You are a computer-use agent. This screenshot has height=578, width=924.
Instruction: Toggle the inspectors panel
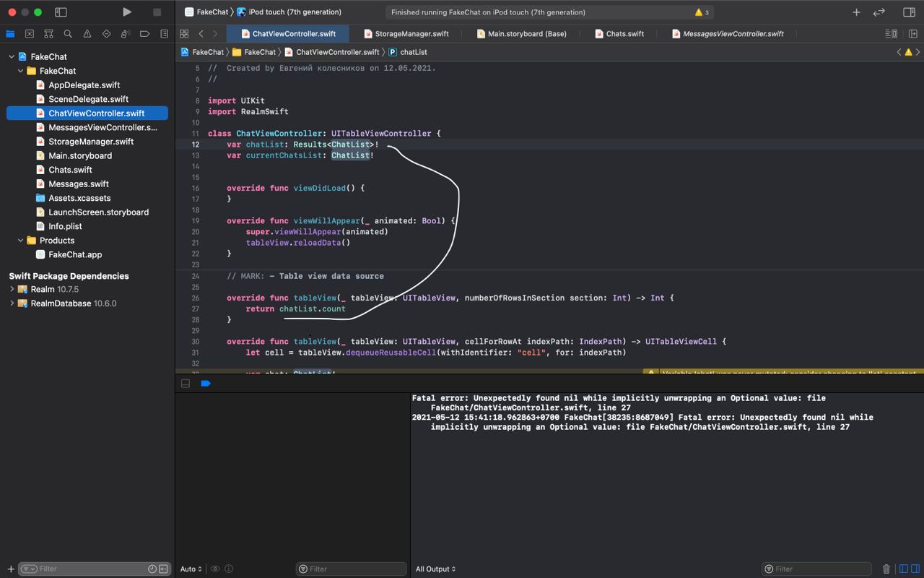coord(909,12)
